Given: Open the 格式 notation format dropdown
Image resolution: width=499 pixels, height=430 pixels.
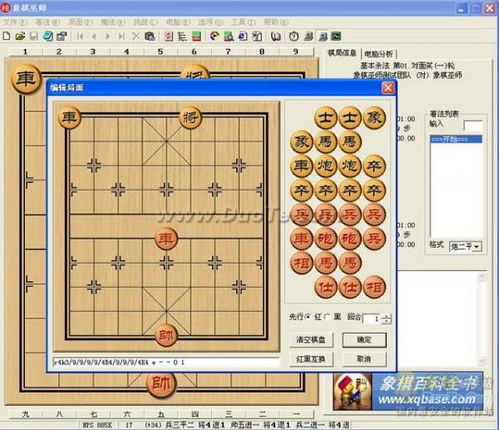Looking at the screenshot, I should (477, 247).
